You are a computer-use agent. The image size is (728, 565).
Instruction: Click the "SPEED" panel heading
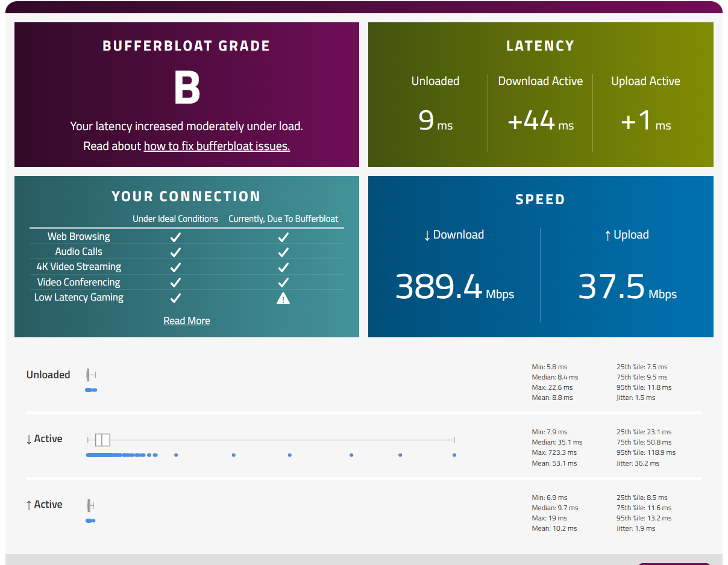click(x=541, y=199)
